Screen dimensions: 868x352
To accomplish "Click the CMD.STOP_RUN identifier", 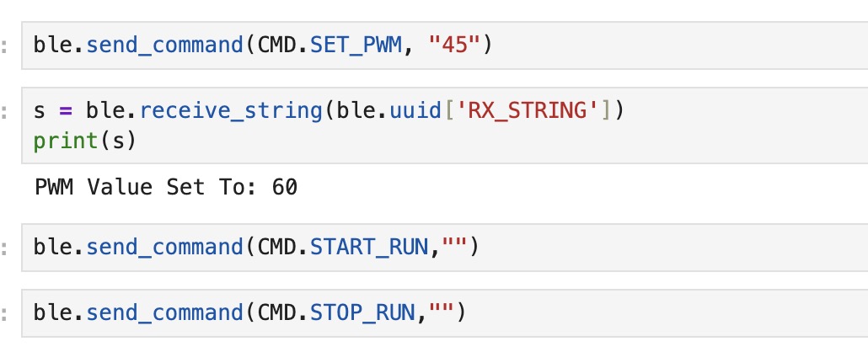I will (x=336, y=312).
